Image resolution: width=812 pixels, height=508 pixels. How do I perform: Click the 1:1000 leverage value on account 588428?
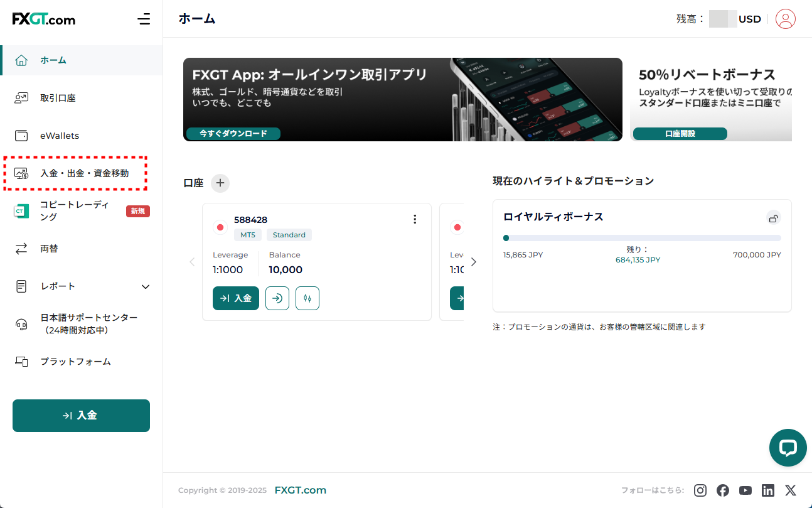pos(228,270)
